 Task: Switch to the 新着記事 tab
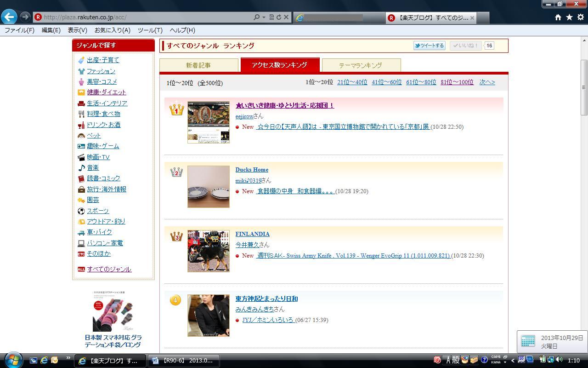tap(198, 65)
